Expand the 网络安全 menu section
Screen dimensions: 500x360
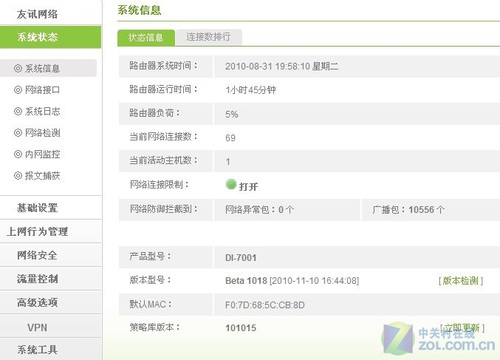[50, 255]
